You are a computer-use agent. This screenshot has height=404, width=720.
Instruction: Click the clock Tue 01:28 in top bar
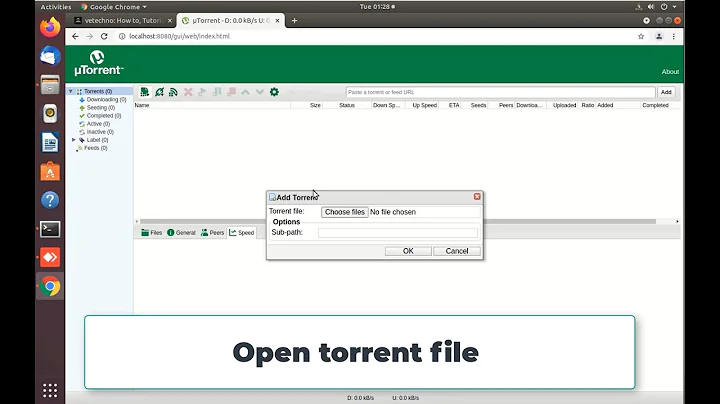tap(377, 7)
